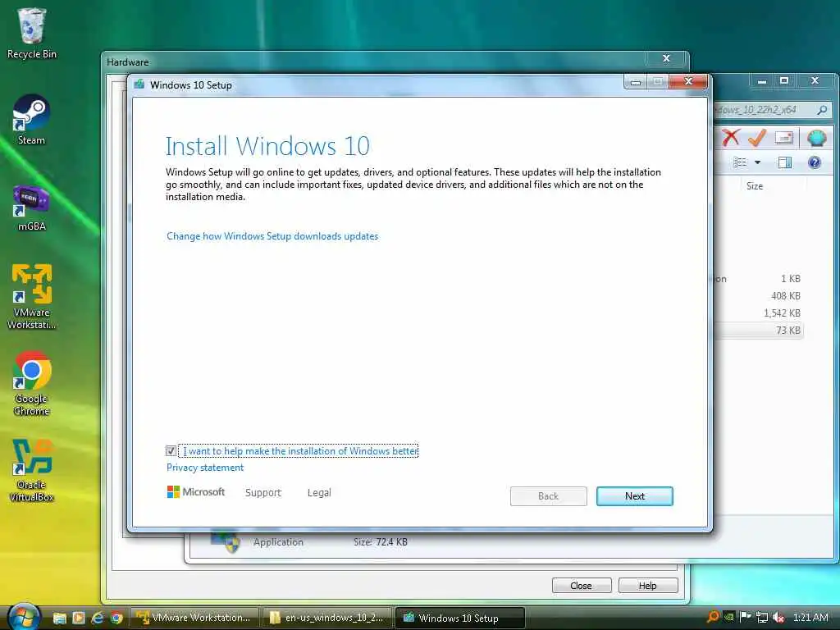This screenshot has width=840, height=630.
Task: Select the file row sized 1 KB
Action: [x=758, y=279]
